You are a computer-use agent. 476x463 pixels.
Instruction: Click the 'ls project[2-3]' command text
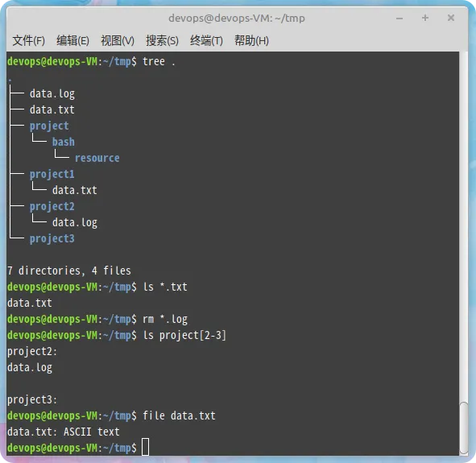(184, 335)
